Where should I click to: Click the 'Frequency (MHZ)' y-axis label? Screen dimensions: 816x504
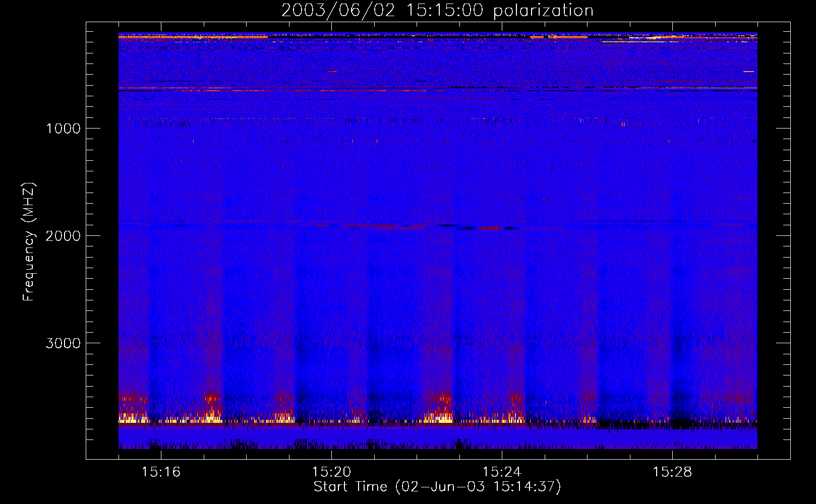[29, 242]
